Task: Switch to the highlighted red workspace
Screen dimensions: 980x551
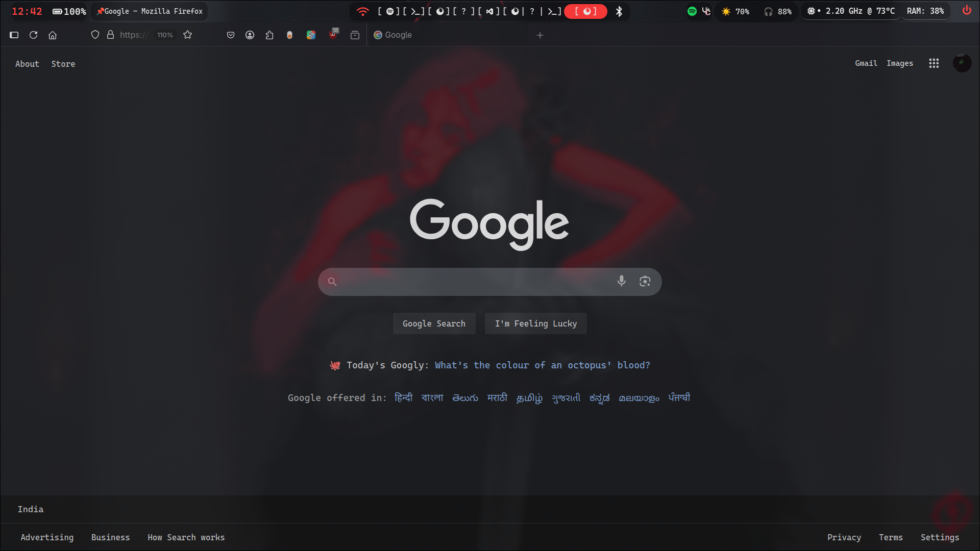Action: click(x=586, y=11)
